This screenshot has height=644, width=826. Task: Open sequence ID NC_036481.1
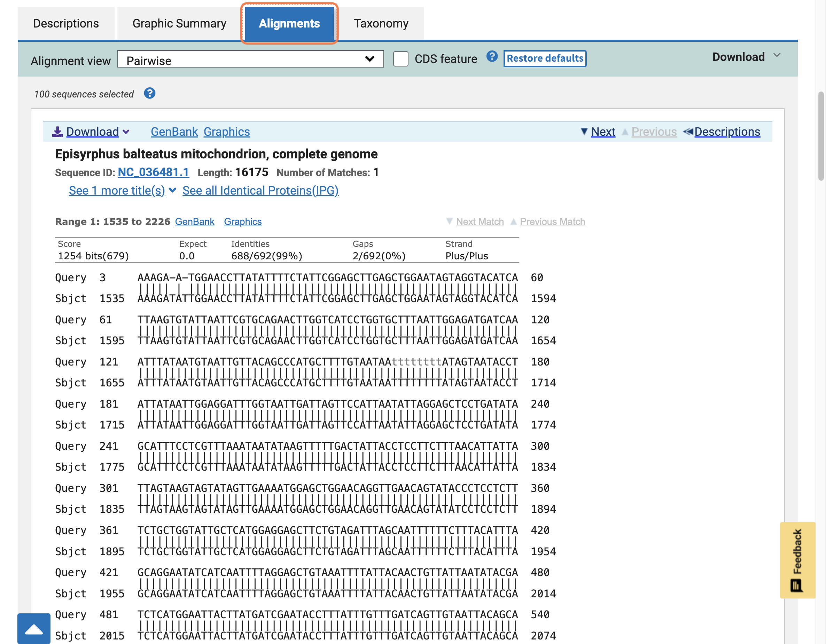coord(153,172)
